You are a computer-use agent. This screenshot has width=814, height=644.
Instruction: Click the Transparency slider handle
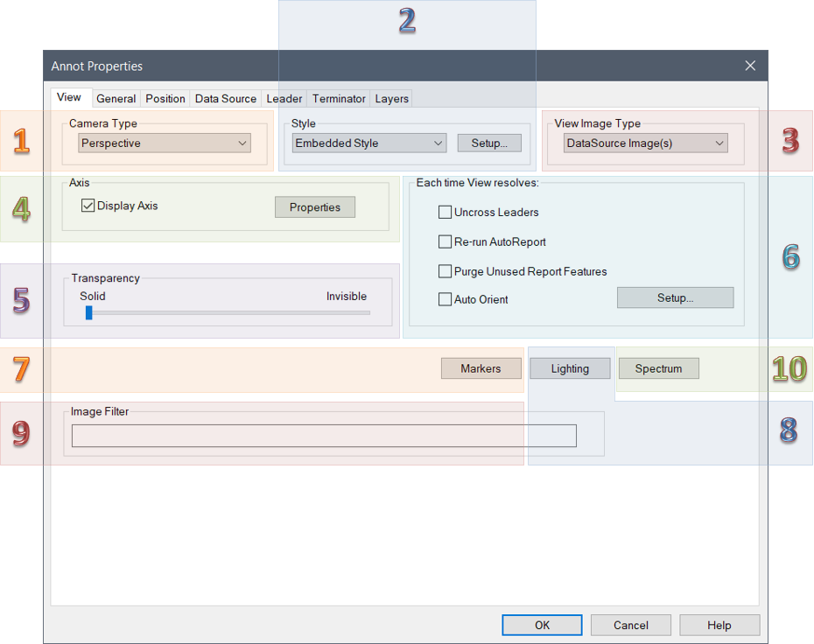coord(88,312)
